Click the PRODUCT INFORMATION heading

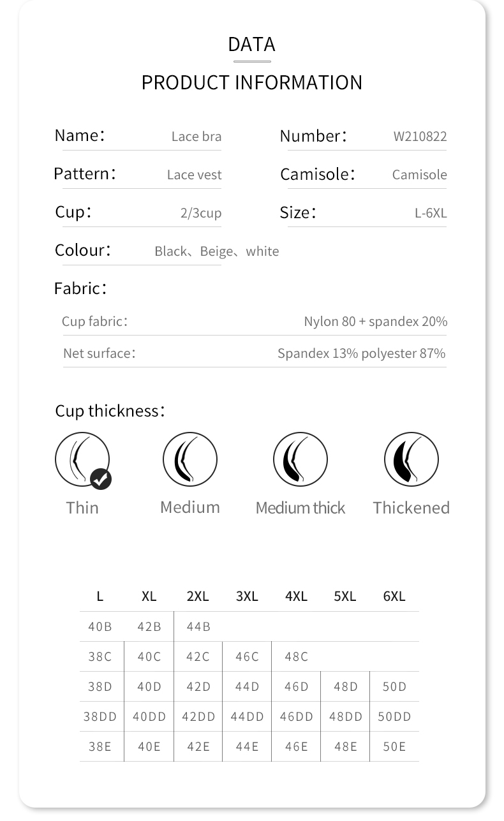(x=252, y=82)
